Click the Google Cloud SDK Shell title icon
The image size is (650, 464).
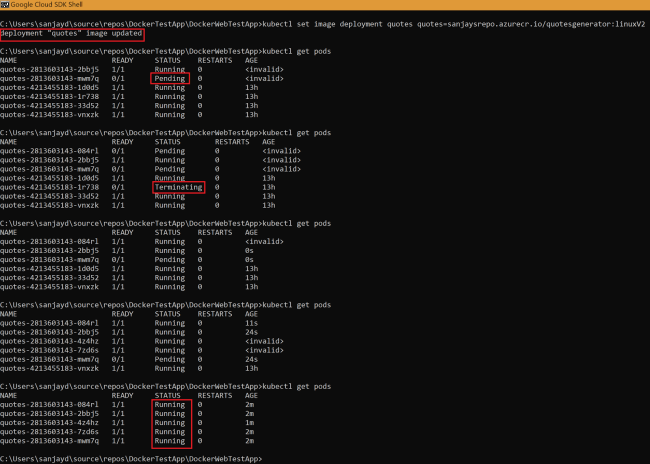(5, 5)
